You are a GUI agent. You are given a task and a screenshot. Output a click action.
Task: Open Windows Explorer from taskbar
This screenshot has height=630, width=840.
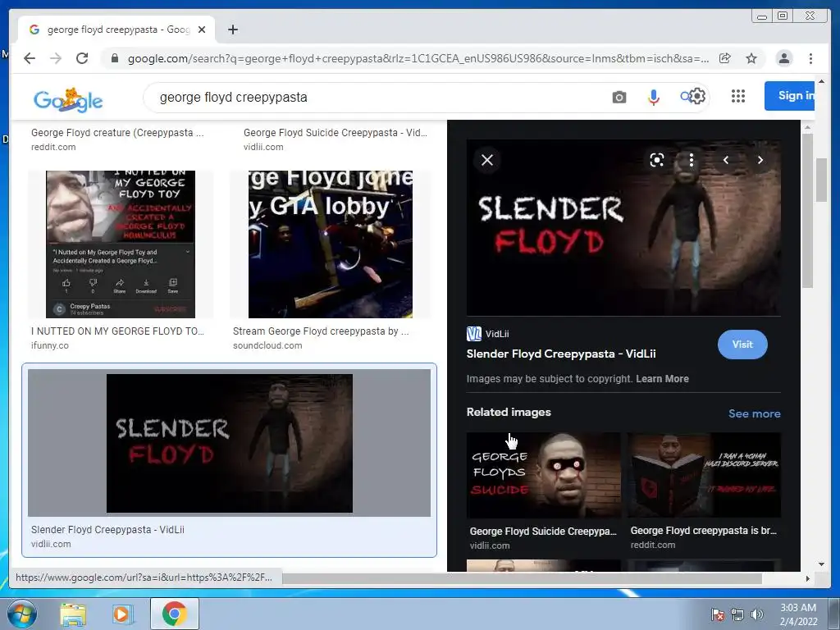click(73, 614)
